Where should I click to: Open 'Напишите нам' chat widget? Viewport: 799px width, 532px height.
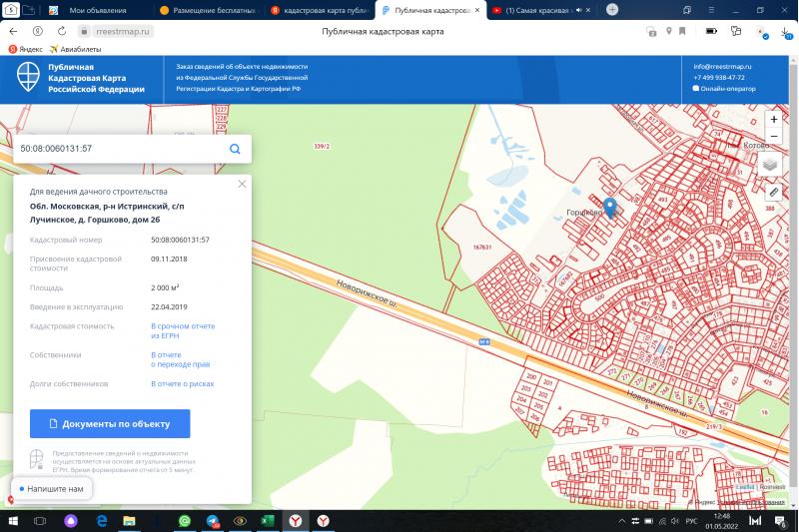51,489
